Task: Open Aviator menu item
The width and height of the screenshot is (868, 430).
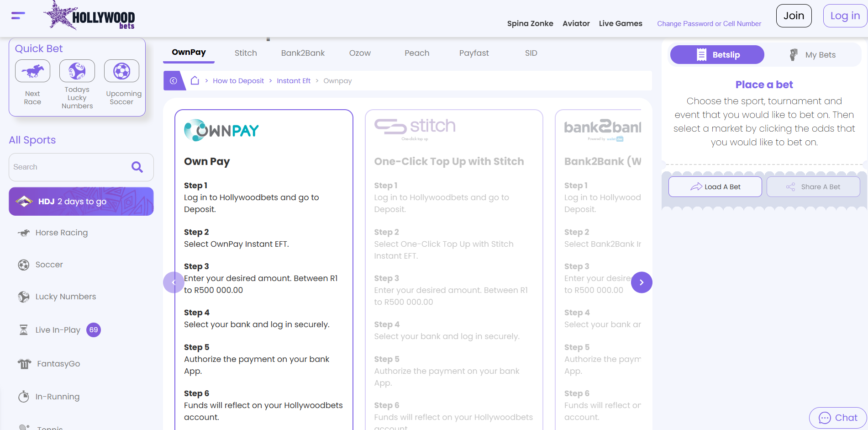Action: click(x=576, y=23)
